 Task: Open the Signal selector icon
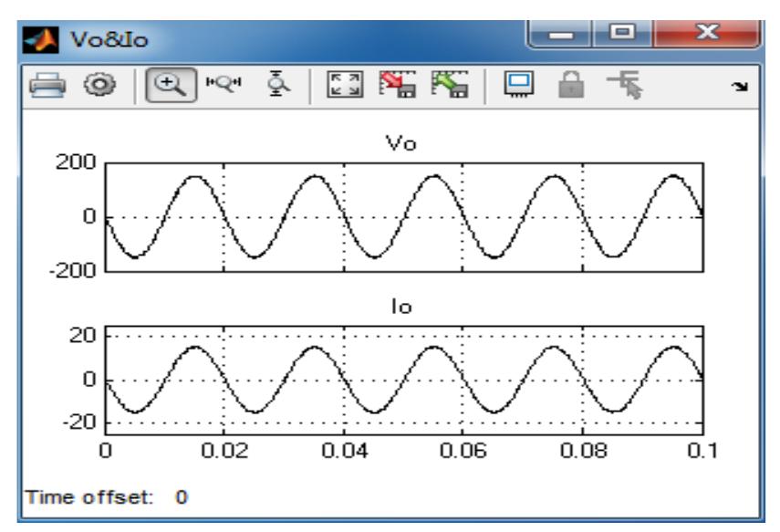[x=625, y=85]
